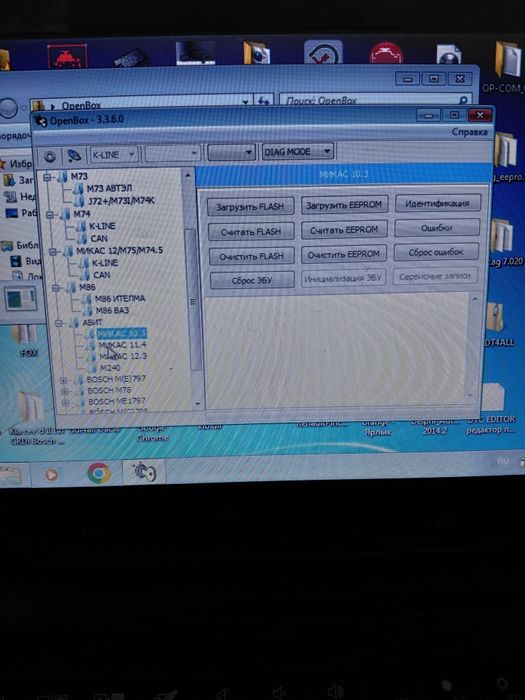Select МИКАС 12.3 in the tree
The width and height of the screenshot is (525, 700).
(123, 356)
